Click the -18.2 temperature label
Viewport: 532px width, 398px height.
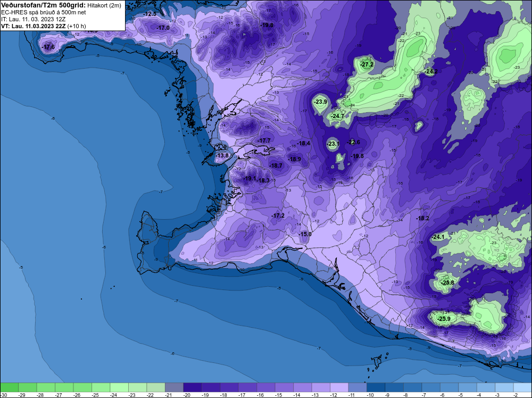423,219
